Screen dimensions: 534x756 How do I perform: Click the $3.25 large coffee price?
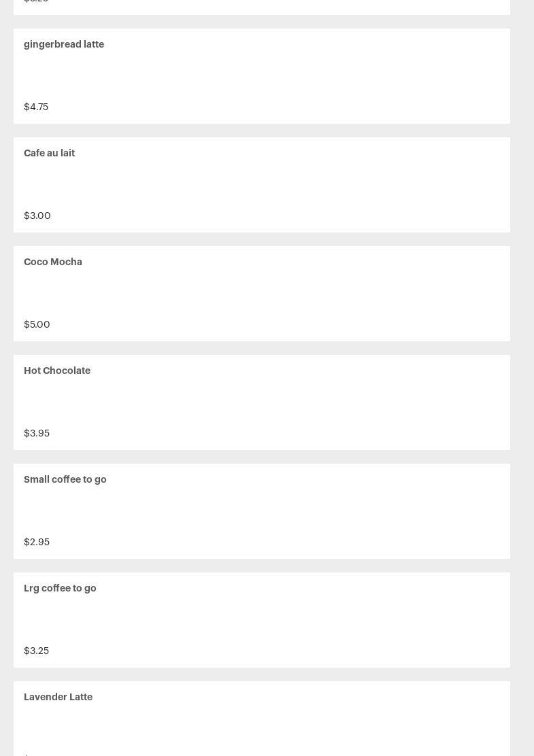tap(36, 651)
